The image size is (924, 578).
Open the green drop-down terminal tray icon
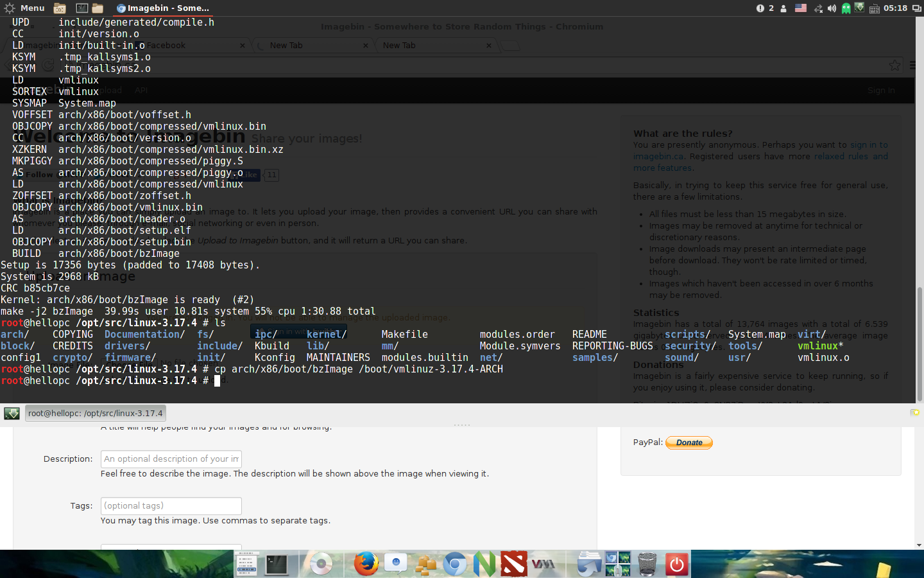(859, 8)
